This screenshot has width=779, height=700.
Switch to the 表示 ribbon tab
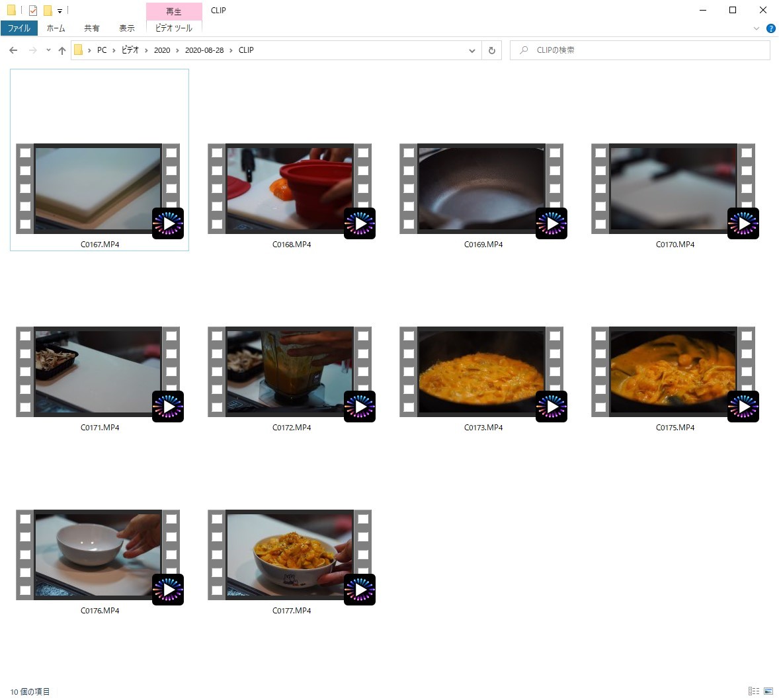[127, 28]
